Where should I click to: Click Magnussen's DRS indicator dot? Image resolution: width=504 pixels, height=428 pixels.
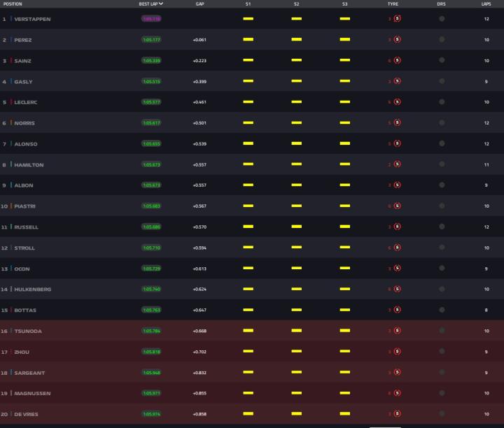click(x=442, y=393)
